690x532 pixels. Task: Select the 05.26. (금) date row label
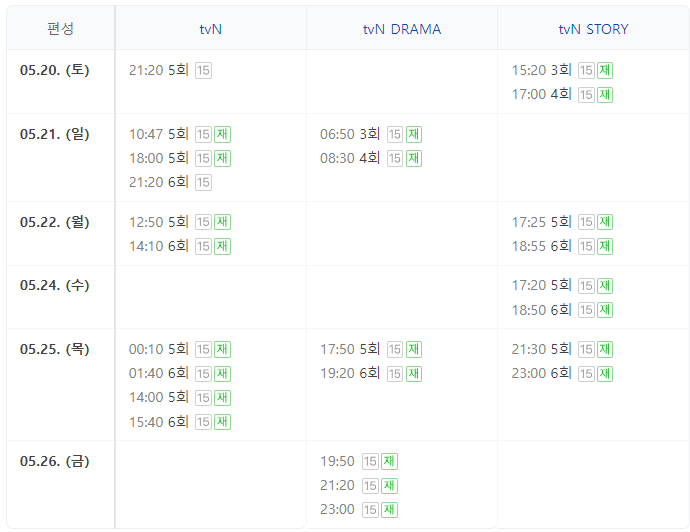[55, 461]
